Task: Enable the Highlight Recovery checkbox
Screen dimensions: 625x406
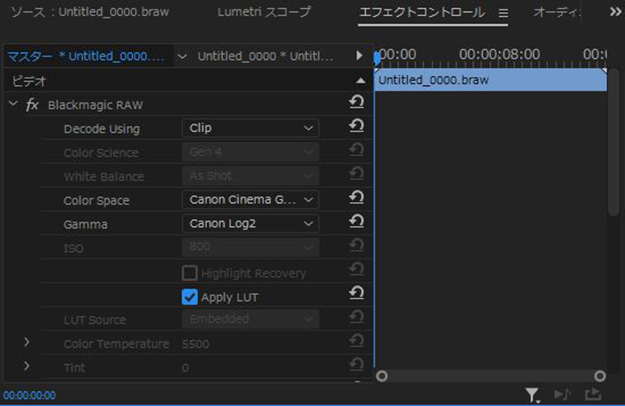Action: (190, 273)
